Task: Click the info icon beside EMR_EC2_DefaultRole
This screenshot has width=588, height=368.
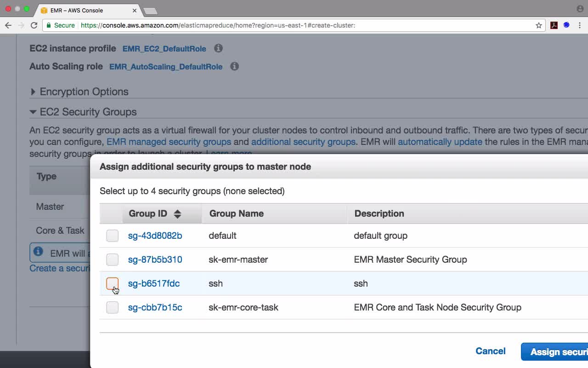Action: 218,48
